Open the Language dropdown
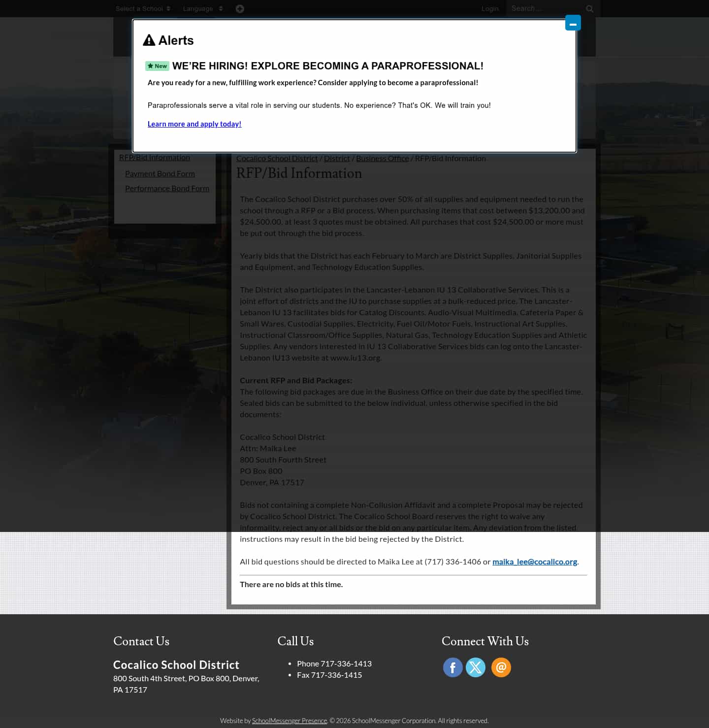The height and width of the screenshot is (728, 709). coord(203,9)
